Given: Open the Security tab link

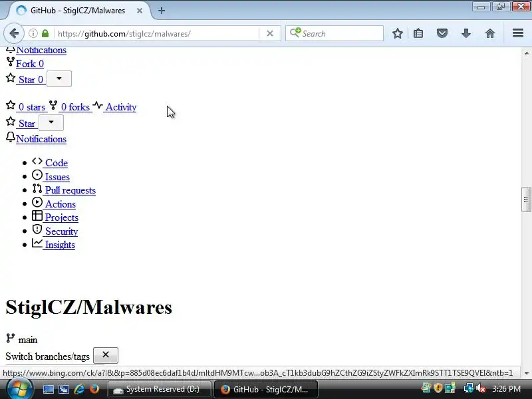Looking at the screenshot, I should pyautogui.click(x=61, y=231).
